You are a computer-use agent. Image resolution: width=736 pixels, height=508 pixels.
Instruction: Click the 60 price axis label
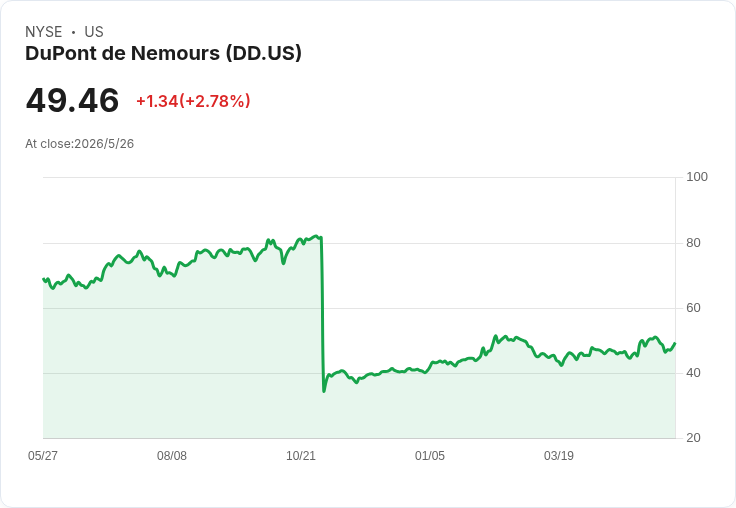point(693,308)
